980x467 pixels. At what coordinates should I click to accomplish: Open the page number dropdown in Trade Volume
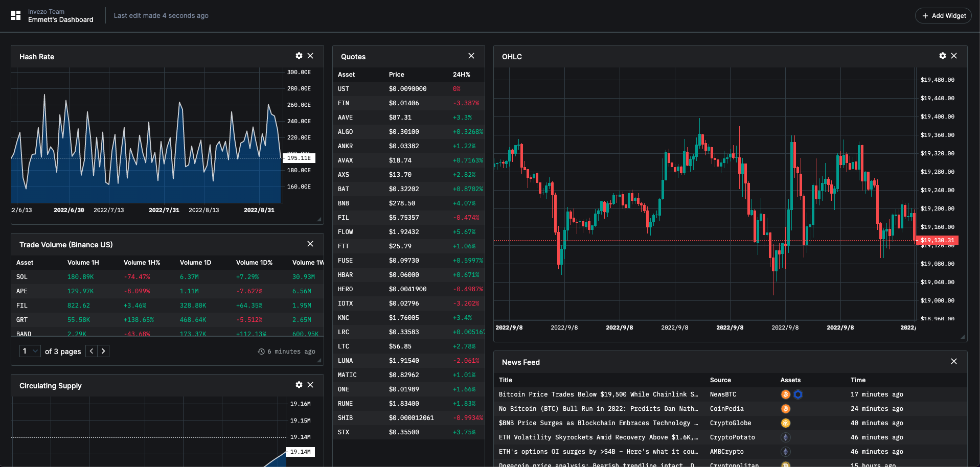30,351
